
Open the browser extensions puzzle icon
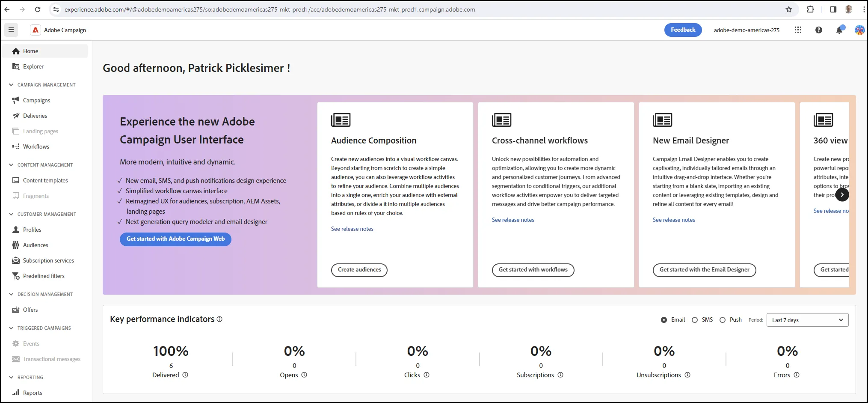(x=810, y=9)
